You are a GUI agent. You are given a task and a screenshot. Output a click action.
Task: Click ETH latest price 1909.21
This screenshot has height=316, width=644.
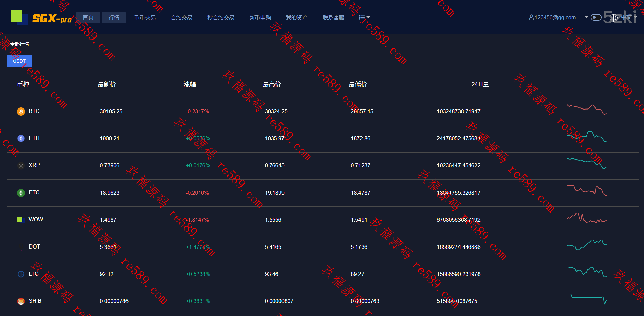(110, 139)
